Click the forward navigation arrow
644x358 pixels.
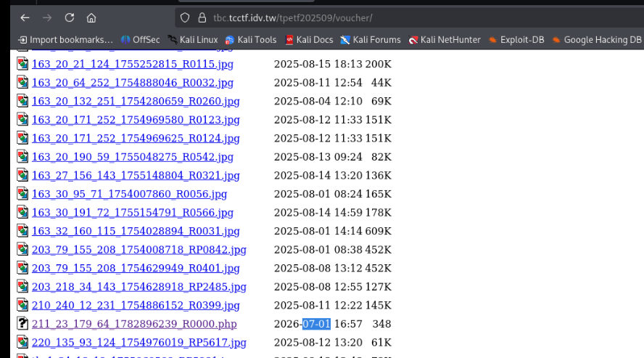[x=47, y=17]
